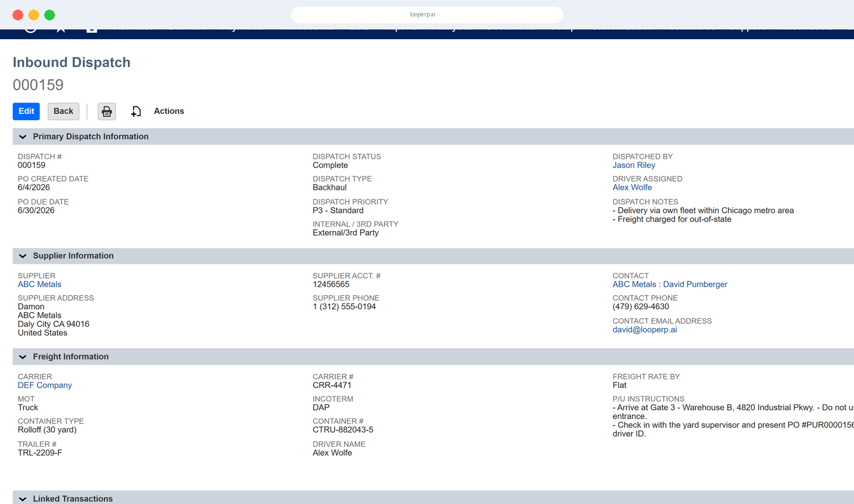Open the Alex Wolfe driver assigned link
The height and width of the screenshot is (504, 854).
point(632,187)
